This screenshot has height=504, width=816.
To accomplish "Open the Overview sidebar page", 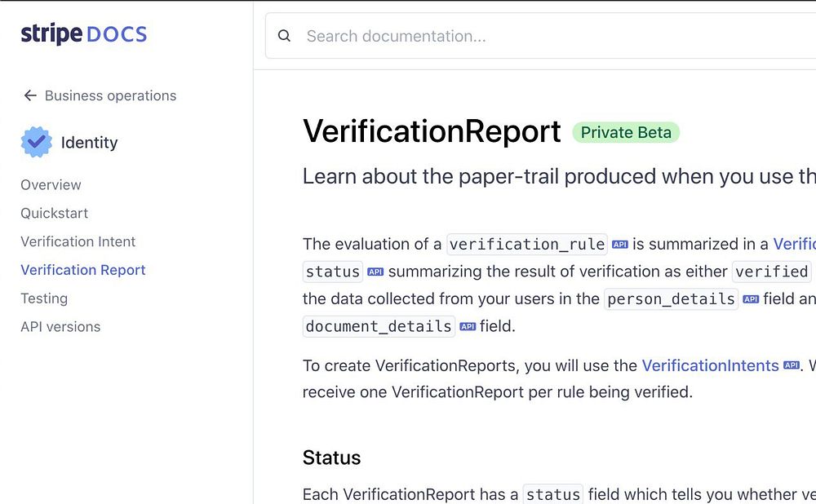I will pyautogui.click(x=51, y=185).
